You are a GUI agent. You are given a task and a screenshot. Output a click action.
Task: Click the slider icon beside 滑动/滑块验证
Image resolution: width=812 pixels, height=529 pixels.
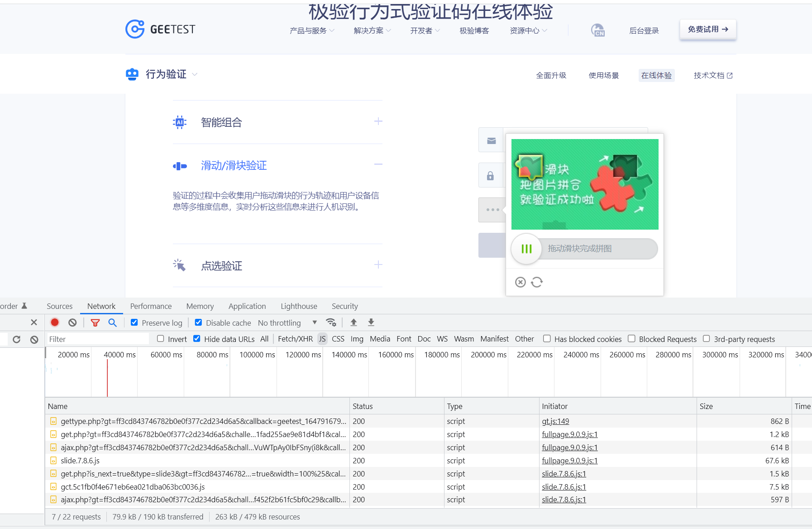pos(180,166)
